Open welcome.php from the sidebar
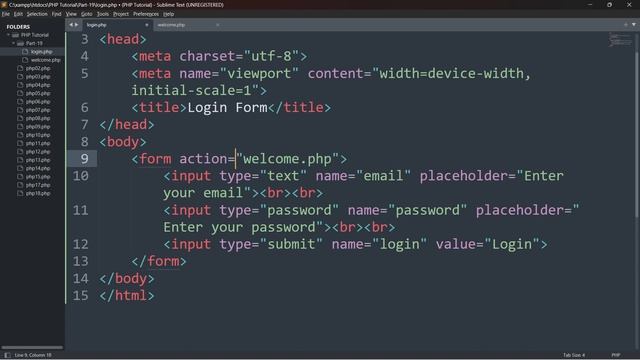Image resolution: width=640 pixels, height=360 pixels. (45, 60)
